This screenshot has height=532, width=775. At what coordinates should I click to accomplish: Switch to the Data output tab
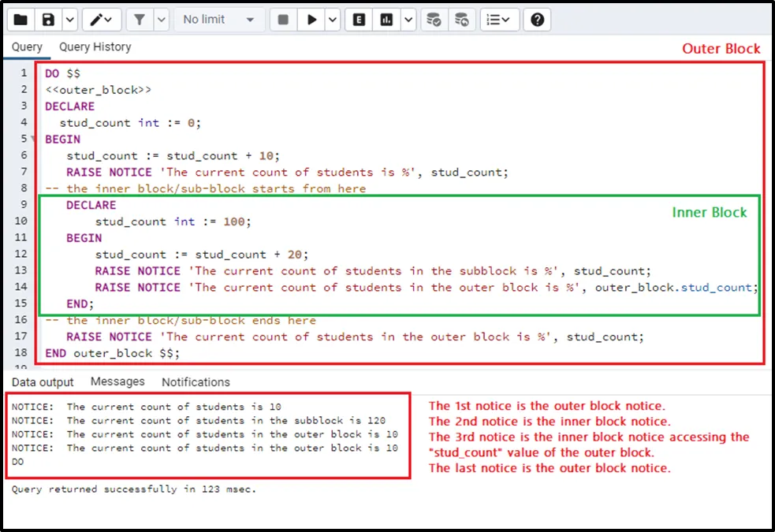tap(43, 382)
